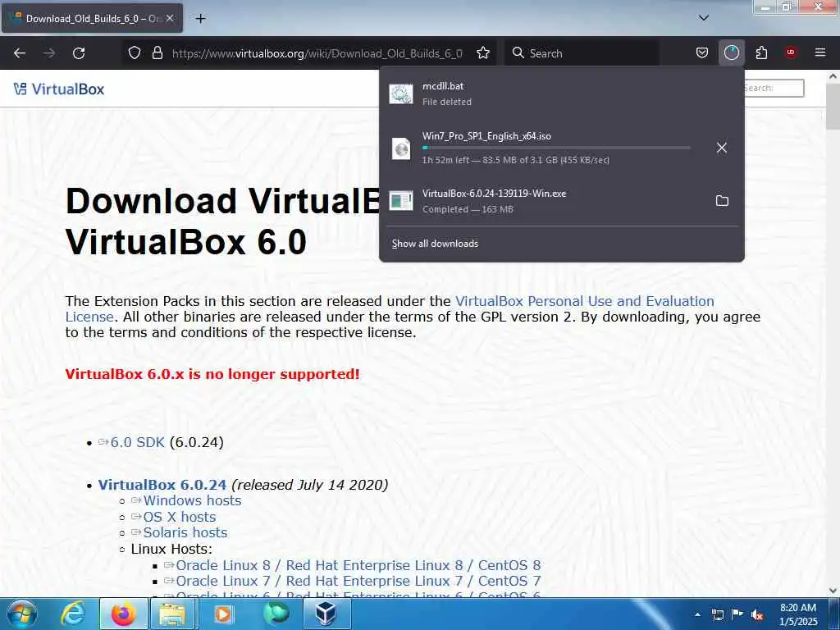Open Oracle Linux 8 / CentOS 8 link
This screenshot has height=630, width=840.
[x=358, y=566]
